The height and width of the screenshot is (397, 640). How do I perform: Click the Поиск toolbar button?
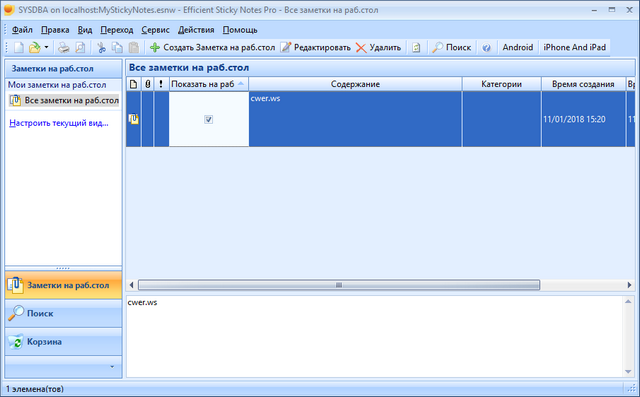click(452, 48)
